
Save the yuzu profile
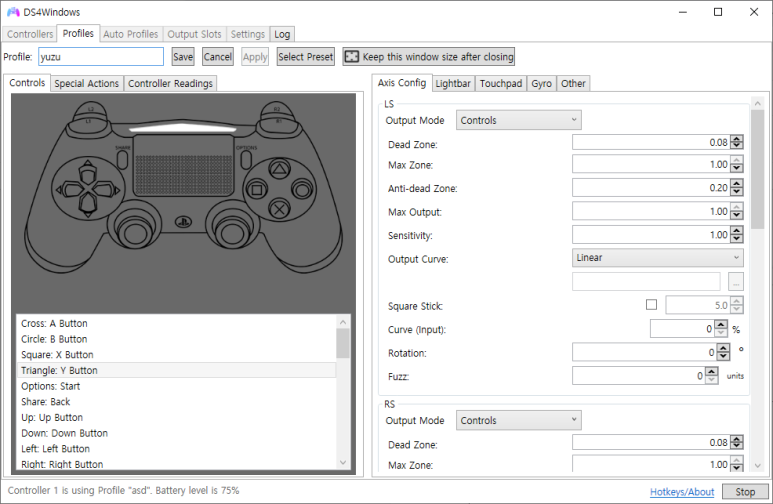pos(183,57)
